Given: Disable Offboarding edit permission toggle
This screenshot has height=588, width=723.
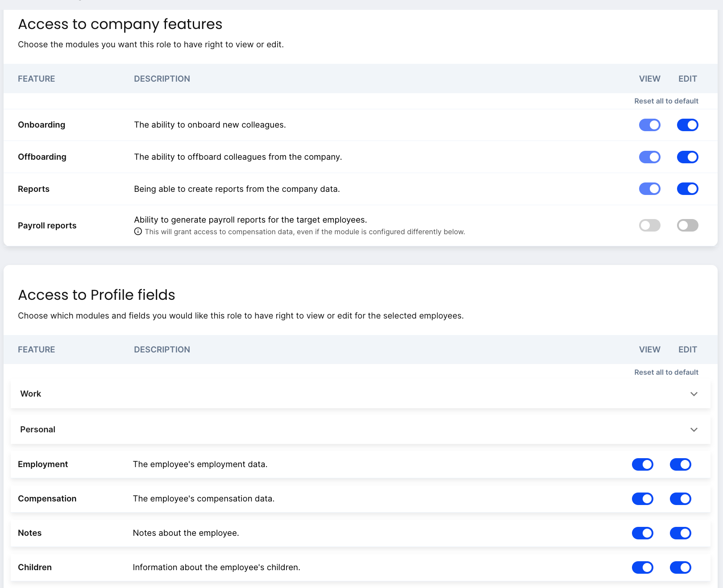Looking at the screenshot, I should (687, 157).
